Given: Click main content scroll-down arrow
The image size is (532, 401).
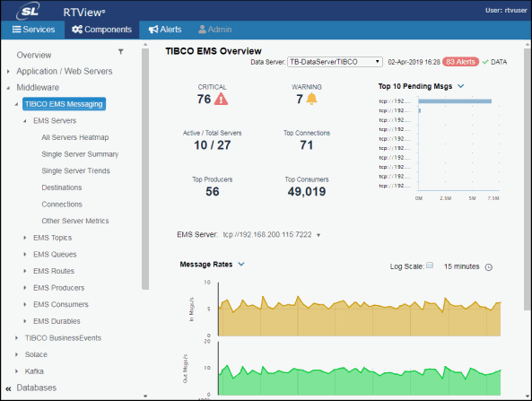Looking at the screenshot, I should pyautogui.click(x=528, y=396).
